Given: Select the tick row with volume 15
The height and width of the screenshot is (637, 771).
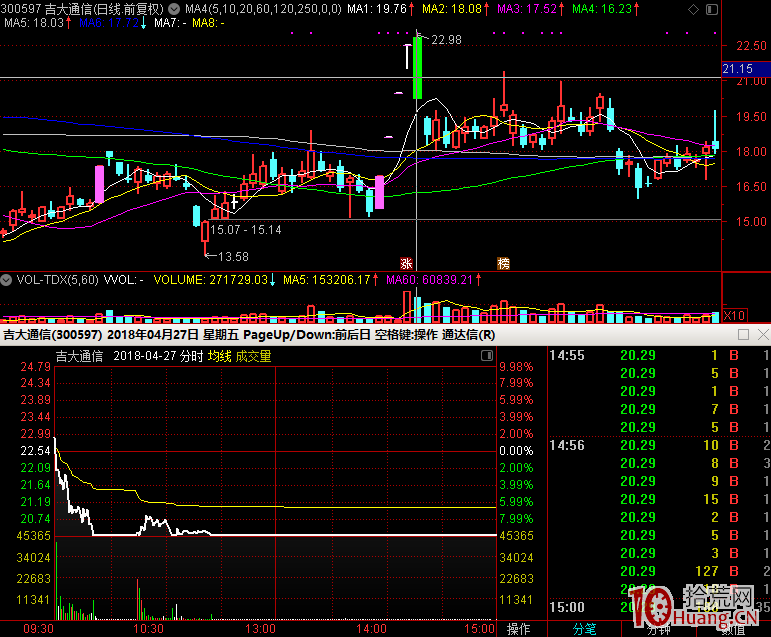Looking at the screenshot, I should tap(659, 499).
